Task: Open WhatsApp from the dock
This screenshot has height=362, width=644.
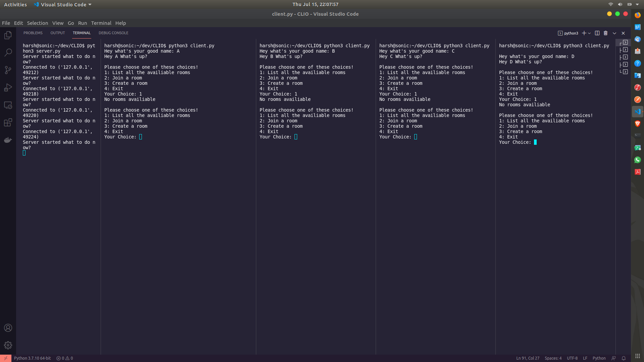Action: [638, 160]
